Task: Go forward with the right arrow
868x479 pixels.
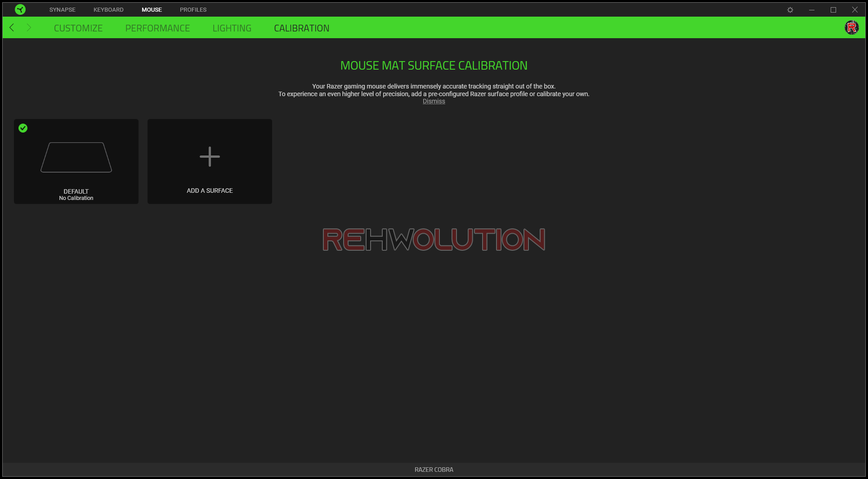Action: 29,28
